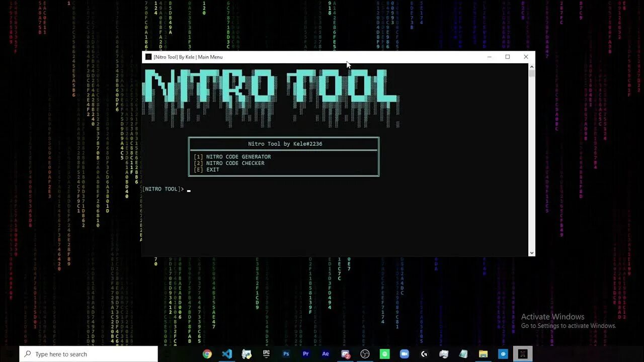Open Logitech G HUB from taskbar
The width and height of the screenshot is (644, 362).
424,354
